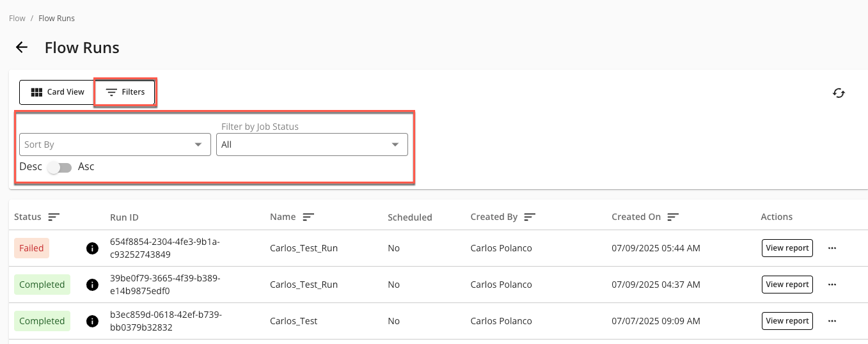The image size is (868, 344).
Task: Expand the Filter by Job Status dropdown
Action: tap(312, 145)
